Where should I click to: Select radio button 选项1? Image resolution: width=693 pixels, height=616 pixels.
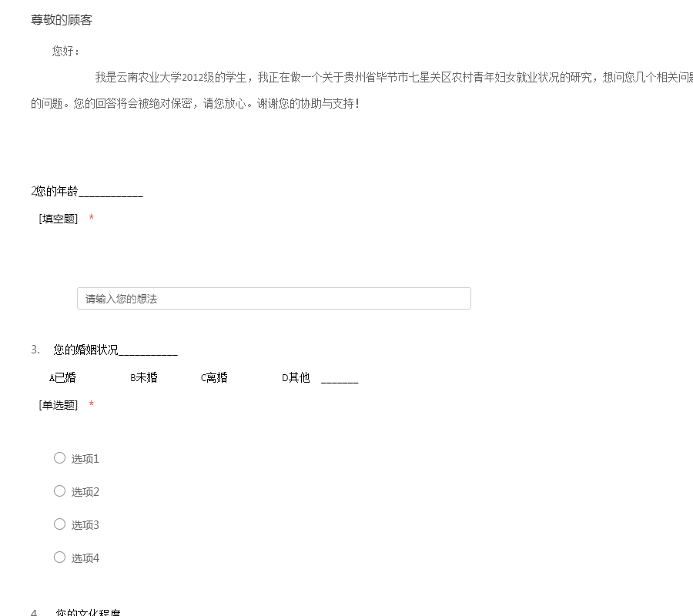(x=60, y=458)
